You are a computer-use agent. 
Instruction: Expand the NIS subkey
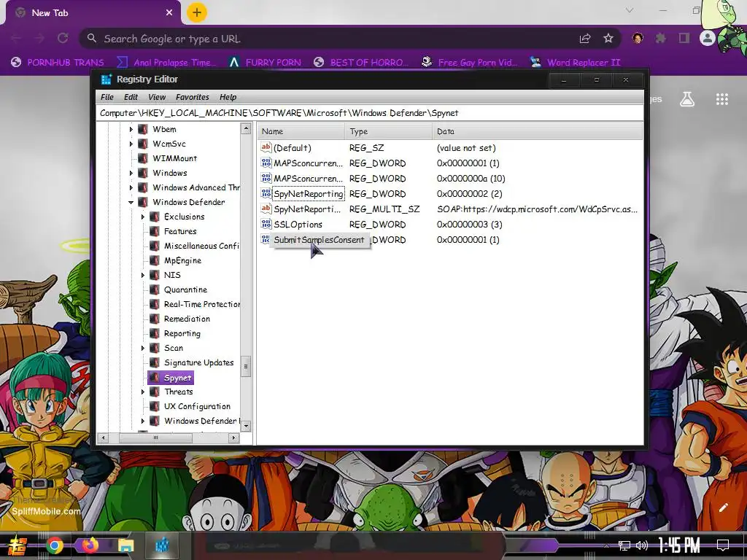pyautogui.click(x=142, y=275)
